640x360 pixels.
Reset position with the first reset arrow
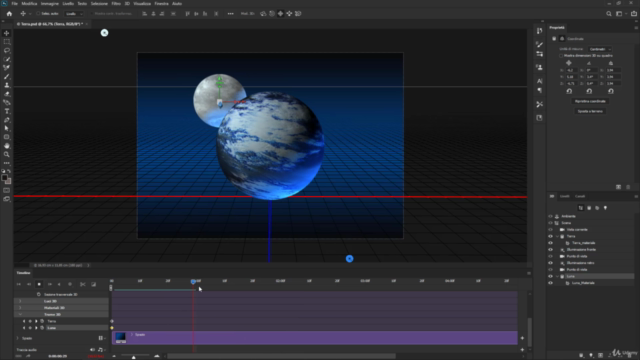point(569,91)
